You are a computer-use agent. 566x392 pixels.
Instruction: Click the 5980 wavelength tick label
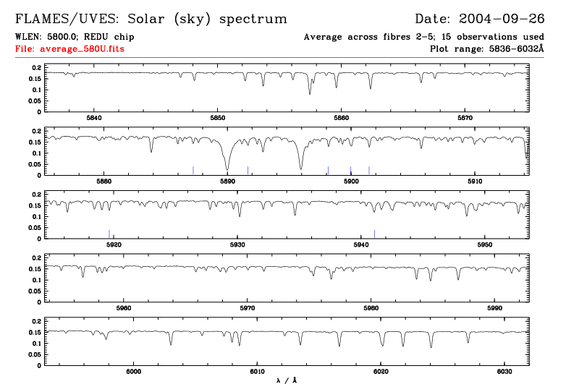pos(371,308)
